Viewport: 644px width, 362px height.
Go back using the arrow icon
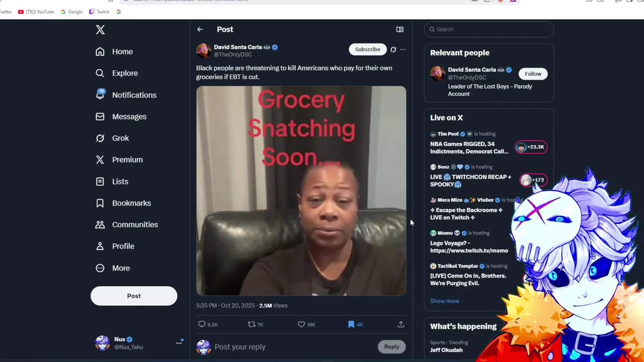click(x=200, y=30)
